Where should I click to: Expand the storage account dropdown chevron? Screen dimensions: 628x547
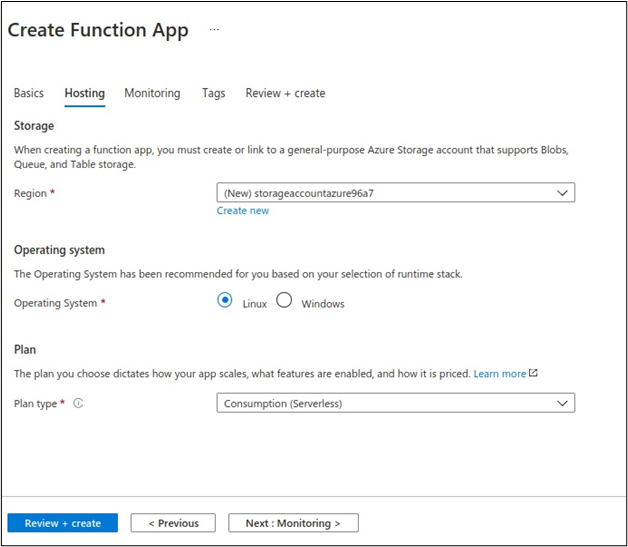click(562, 193)
